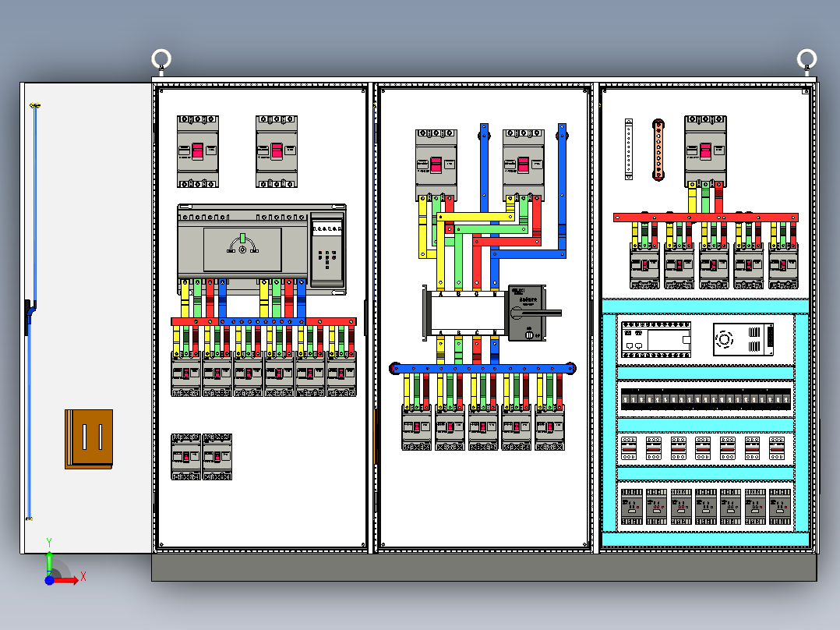Select the power supply unit with fan

point(743,339)
